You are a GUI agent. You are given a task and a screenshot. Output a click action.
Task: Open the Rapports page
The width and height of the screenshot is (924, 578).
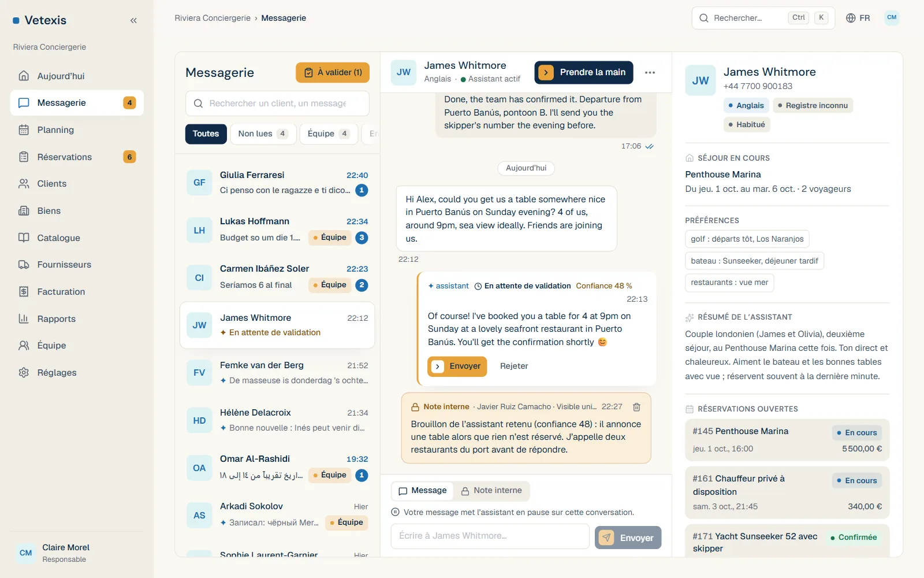(77, 318)
